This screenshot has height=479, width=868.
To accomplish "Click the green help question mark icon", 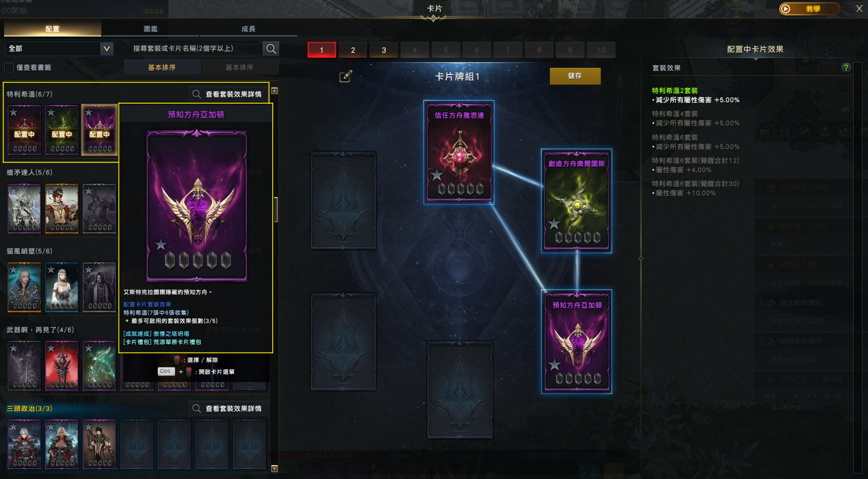I will [846, 67].
